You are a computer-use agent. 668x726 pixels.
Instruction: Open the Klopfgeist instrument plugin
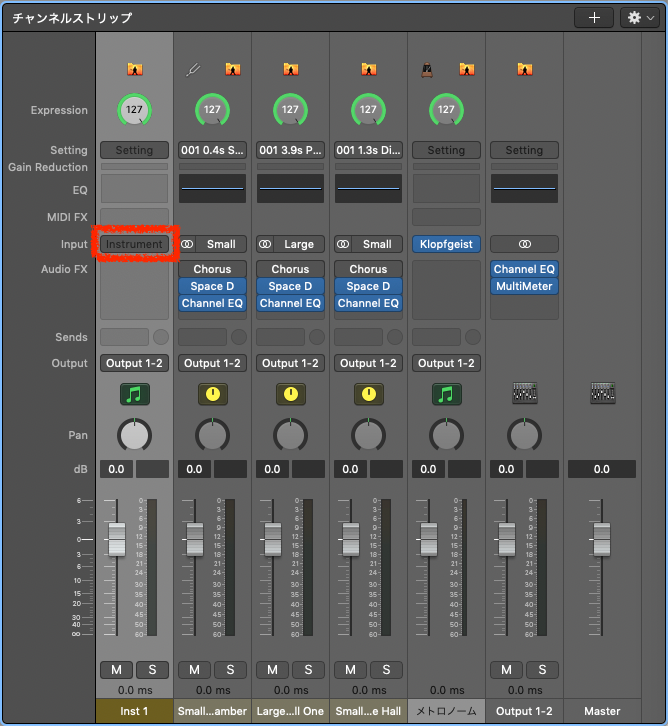pyautogui.click(x=446, y=244)
